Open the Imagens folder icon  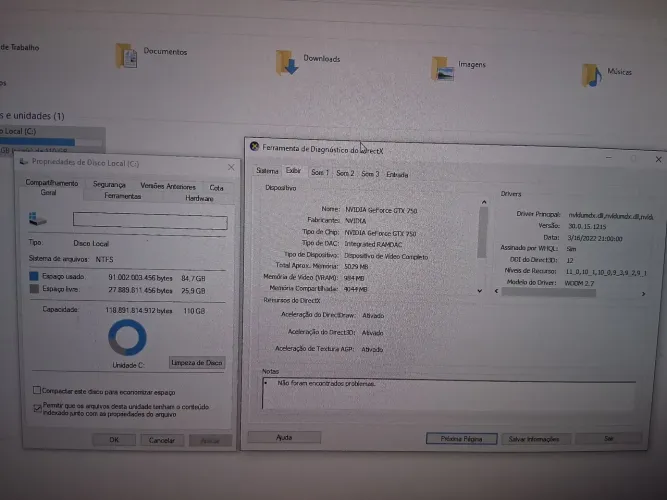point(442,69)
